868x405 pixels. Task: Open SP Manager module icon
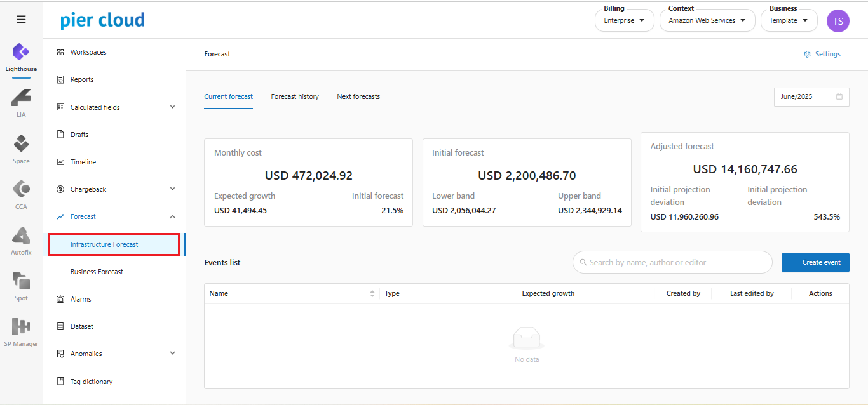tap(21, 327)
